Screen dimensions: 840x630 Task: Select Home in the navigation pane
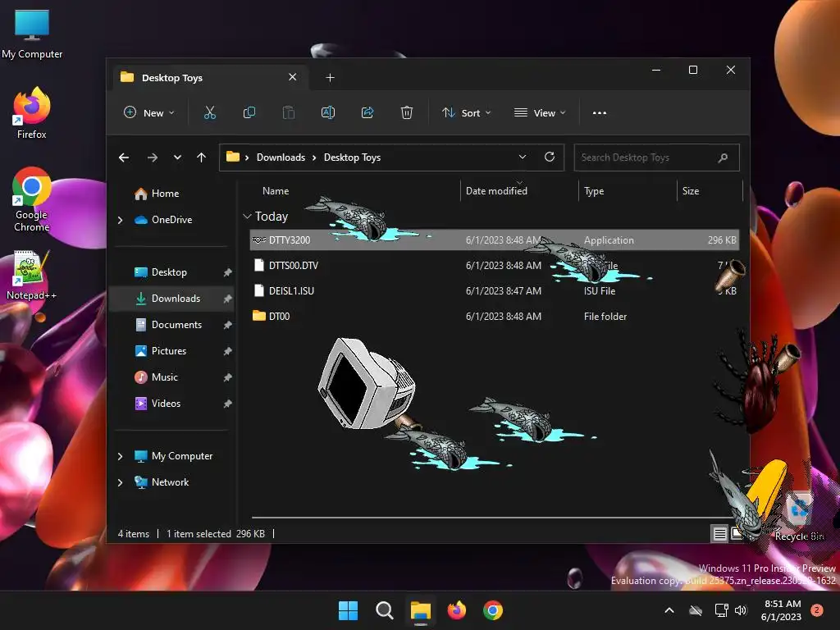click(165, 194)
